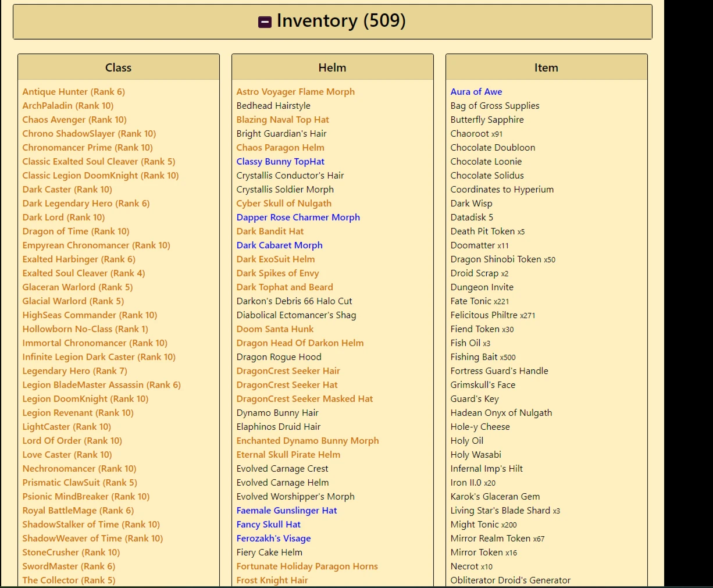713x588 pixels.
Task: Open Fancy Skull Hat link
Action: [x=269, y=525]
